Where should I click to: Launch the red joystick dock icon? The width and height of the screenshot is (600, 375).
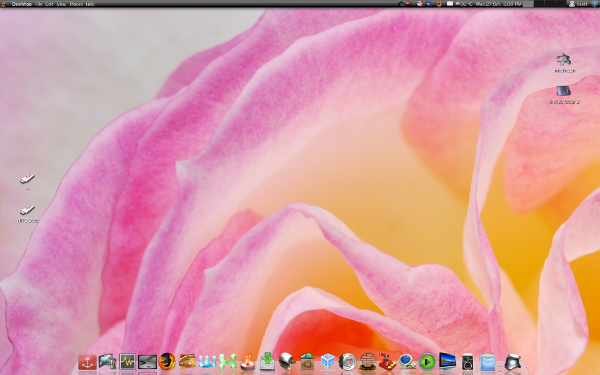pos(387,362)
